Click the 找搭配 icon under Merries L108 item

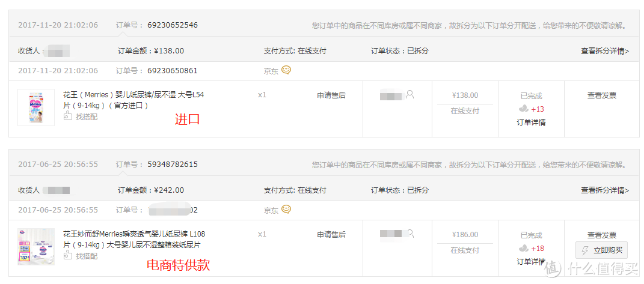pyautogui.click(x=68, y=256)
